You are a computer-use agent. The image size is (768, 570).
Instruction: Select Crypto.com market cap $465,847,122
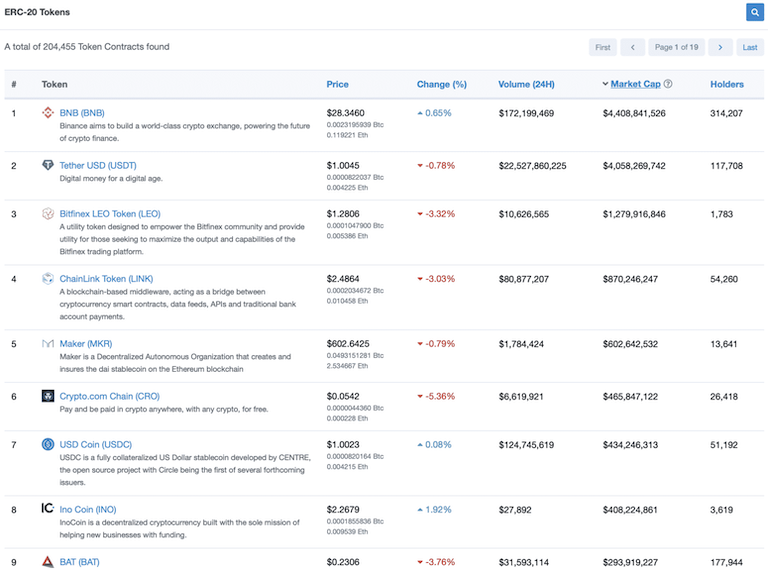[630, 396]
